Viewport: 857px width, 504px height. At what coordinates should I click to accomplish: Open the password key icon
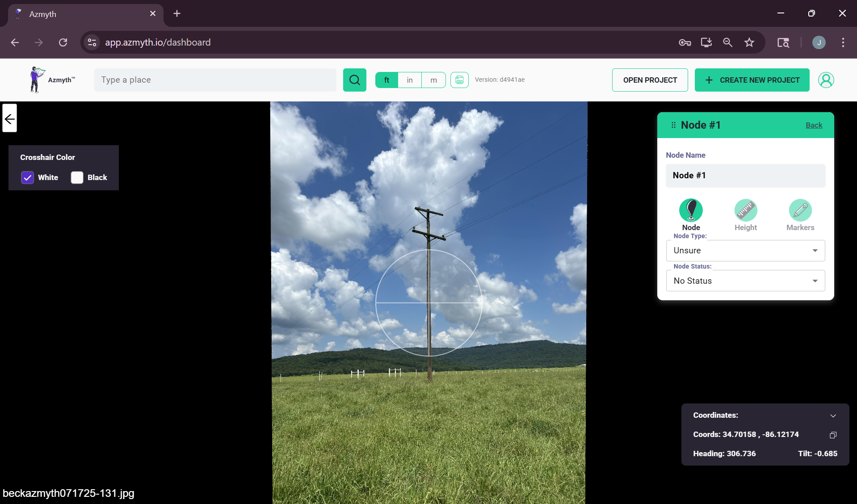tap(685, 42)
